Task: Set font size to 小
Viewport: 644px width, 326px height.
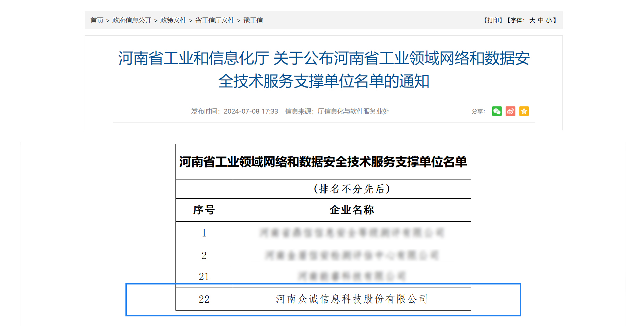Action: (x=549, y=21)
